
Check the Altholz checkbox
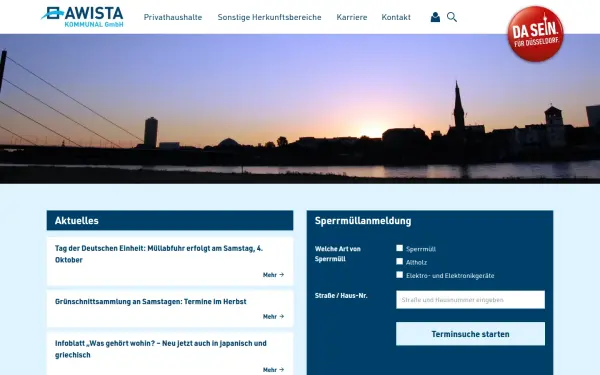tap(399, 261)
